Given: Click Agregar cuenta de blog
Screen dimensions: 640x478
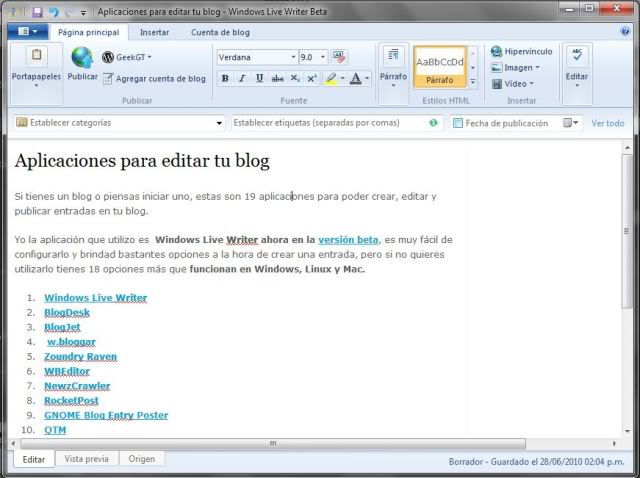Looking at the screenshot, I should 154,79.
